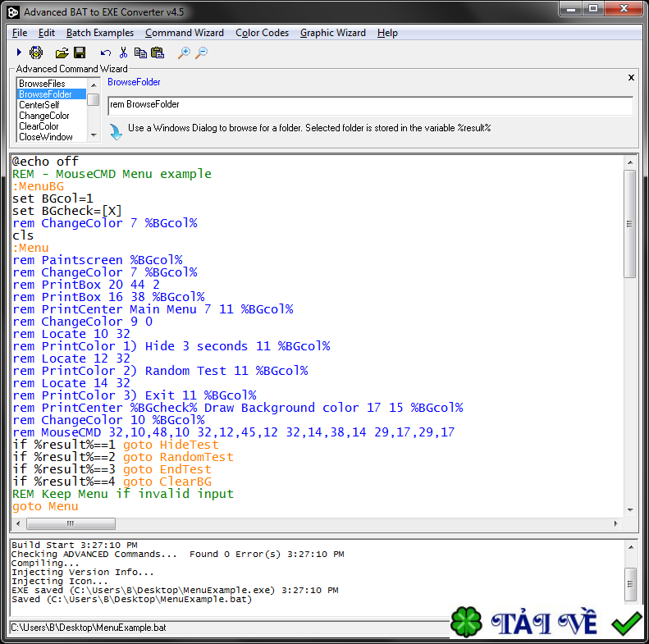Click the Zoom In magnifier icon
The width and height of the screenshot is (649, 644).
point(184,53)
